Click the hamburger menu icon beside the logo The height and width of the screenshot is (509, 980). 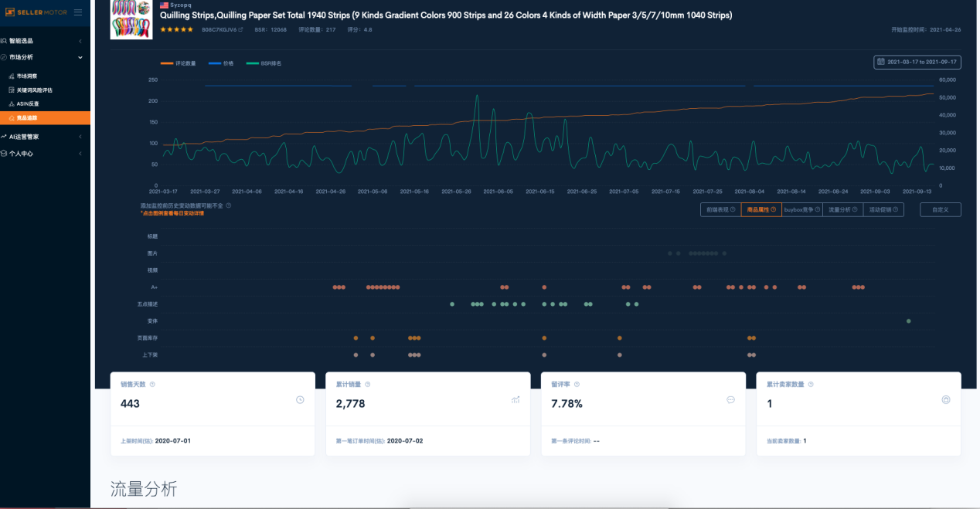(78, 12)
